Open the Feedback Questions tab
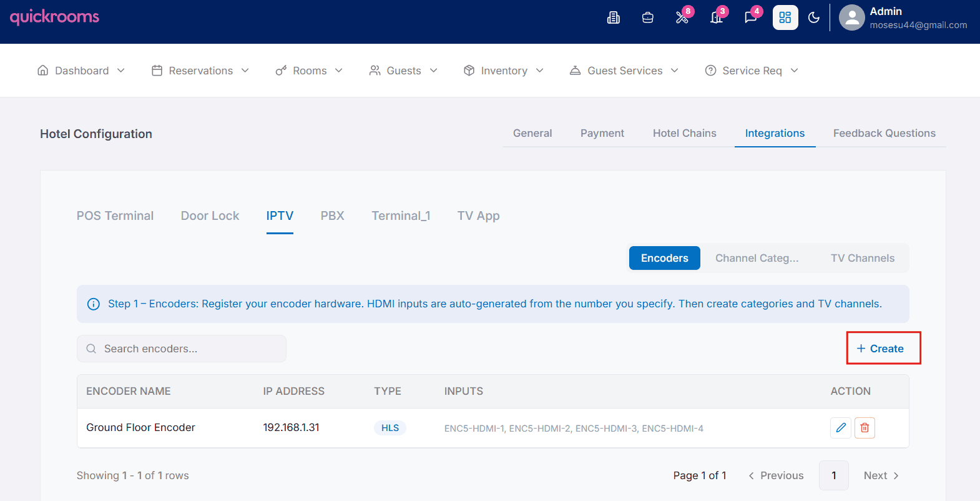 (884, 133)
